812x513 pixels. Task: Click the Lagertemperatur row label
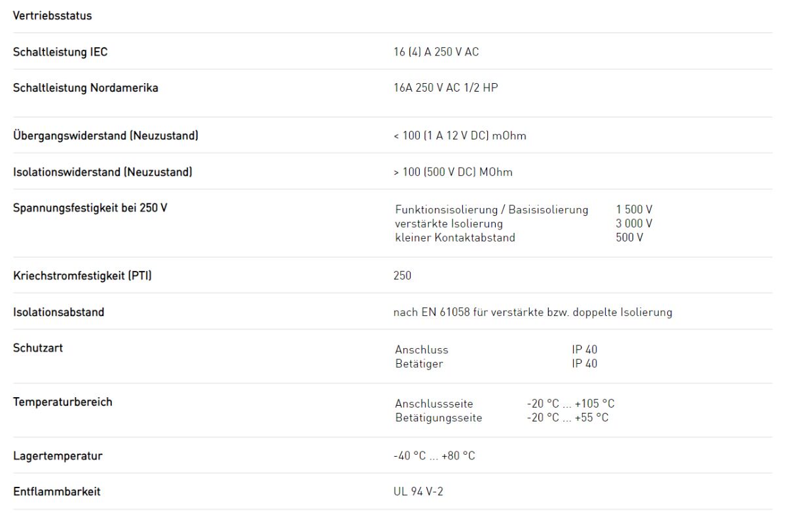click(58, 456)
